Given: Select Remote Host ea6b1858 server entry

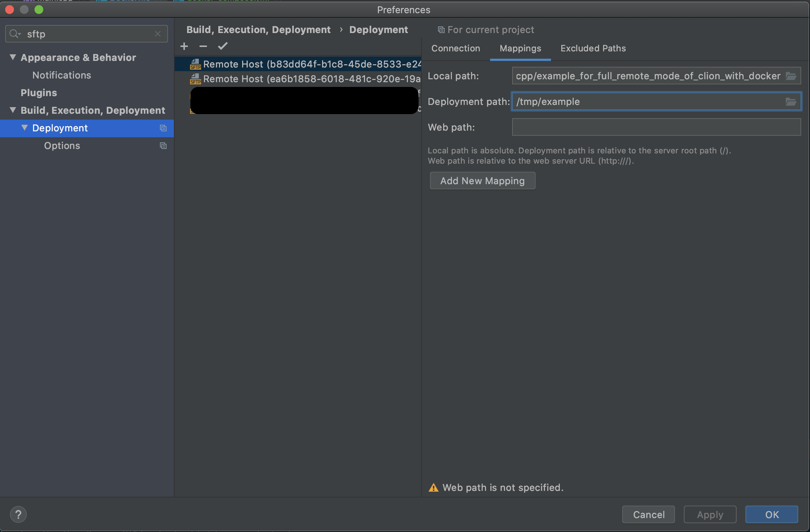Looking at the screenshot, I should point(311,79).
